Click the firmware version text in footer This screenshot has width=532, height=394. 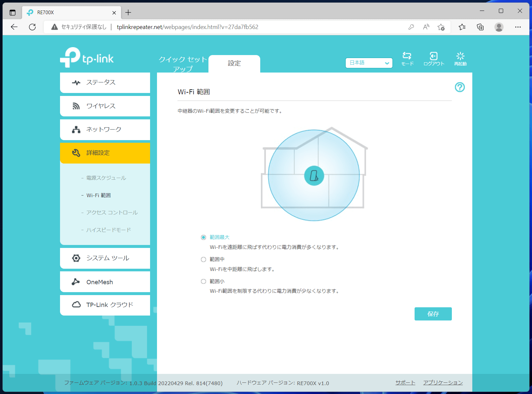point(143,383)
